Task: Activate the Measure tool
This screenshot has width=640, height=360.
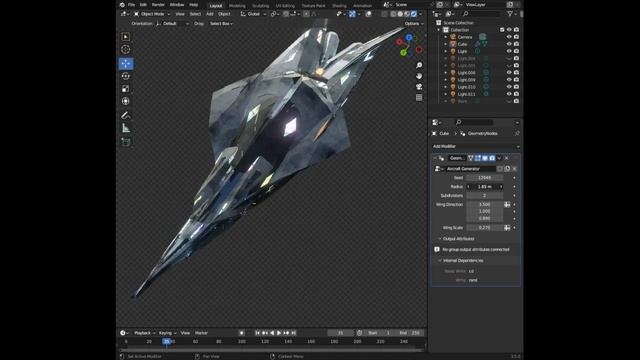Action: click(126, 128)
